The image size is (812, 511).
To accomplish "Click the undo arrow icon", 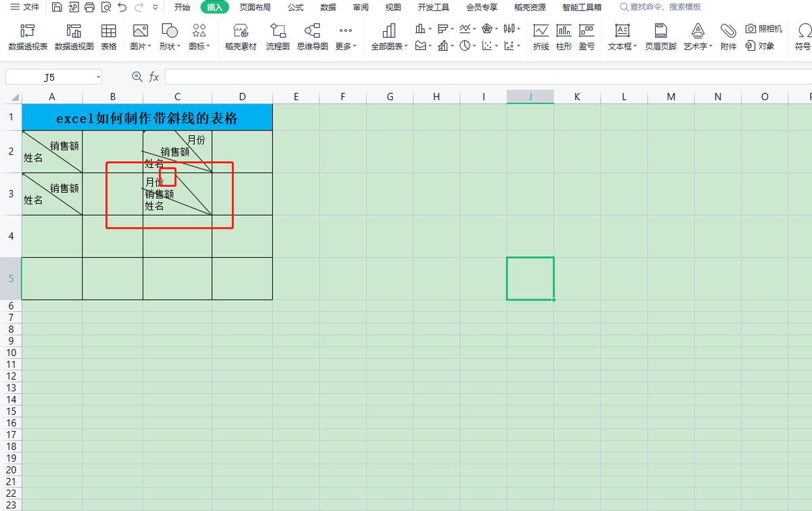I will pyautogui.click(x=122, y=7).
